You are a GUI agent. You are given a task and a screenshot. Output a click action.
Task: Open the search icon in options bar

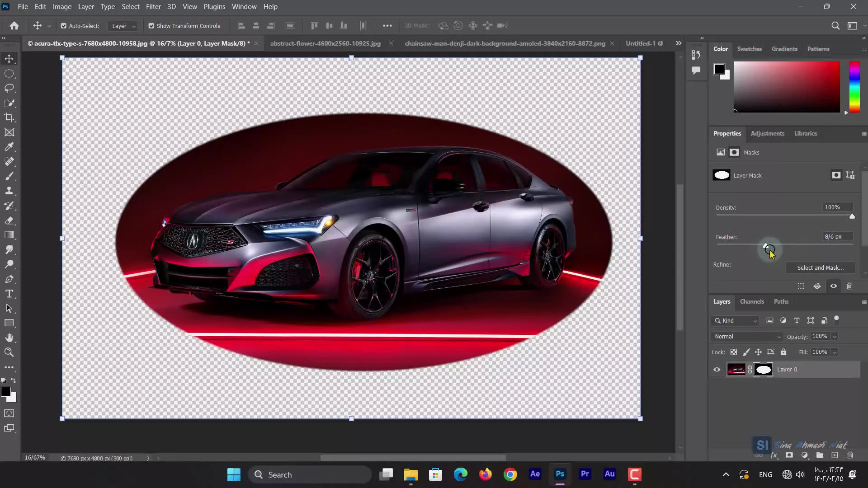(x=835, y=26)
